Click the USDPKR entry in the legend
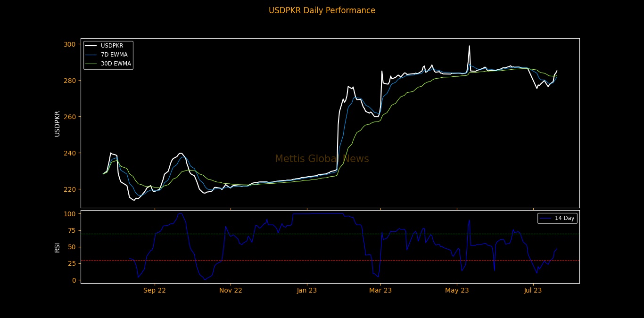The height and width of the screenshot is (318, 644). point(112,46)
